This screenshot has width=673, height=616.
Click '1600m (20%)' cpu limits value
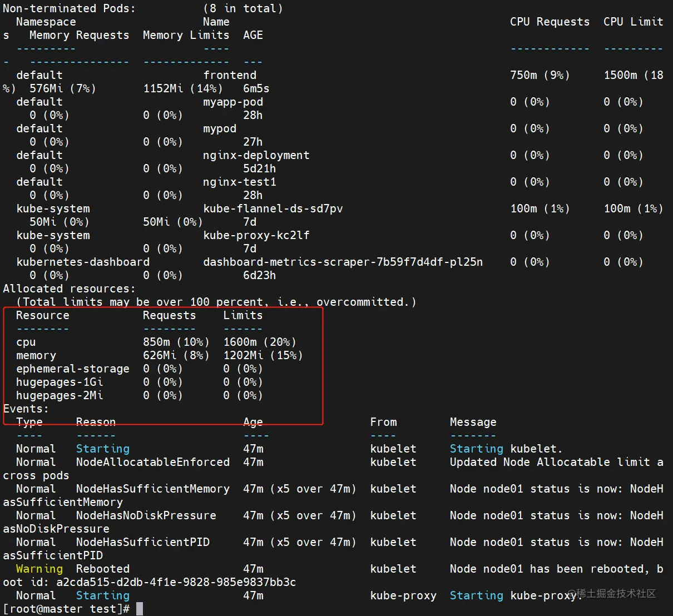click(x=260, y=342)
